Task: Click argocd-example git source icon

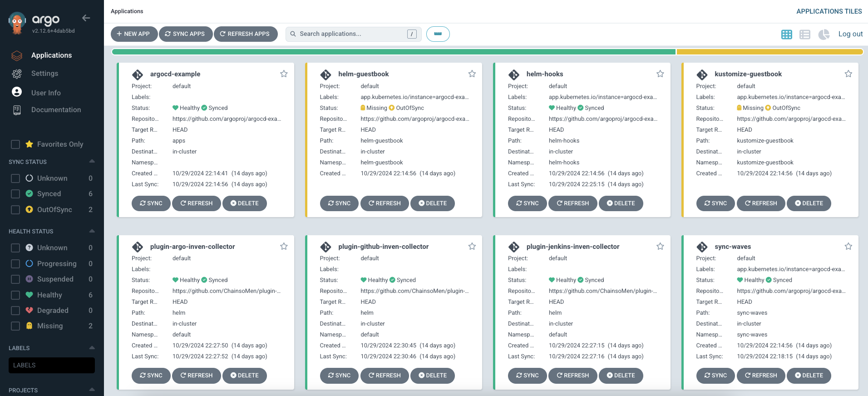Action: (138, 74)
